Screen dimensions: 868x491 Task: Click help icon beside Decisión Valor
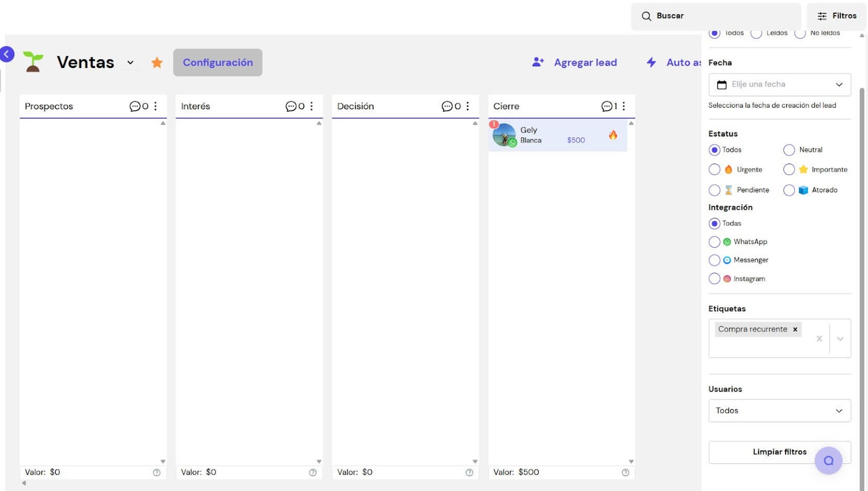click(469, 472)
